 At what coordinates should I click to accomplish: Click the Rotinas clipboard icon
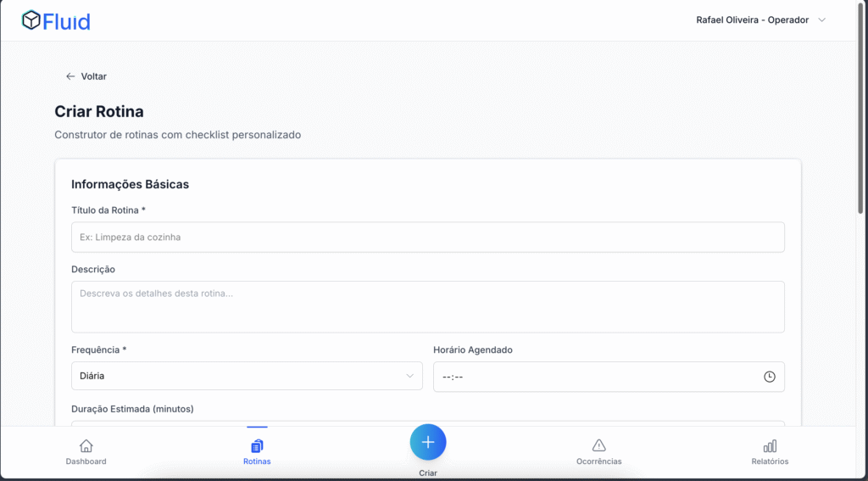tap(257, 446)
